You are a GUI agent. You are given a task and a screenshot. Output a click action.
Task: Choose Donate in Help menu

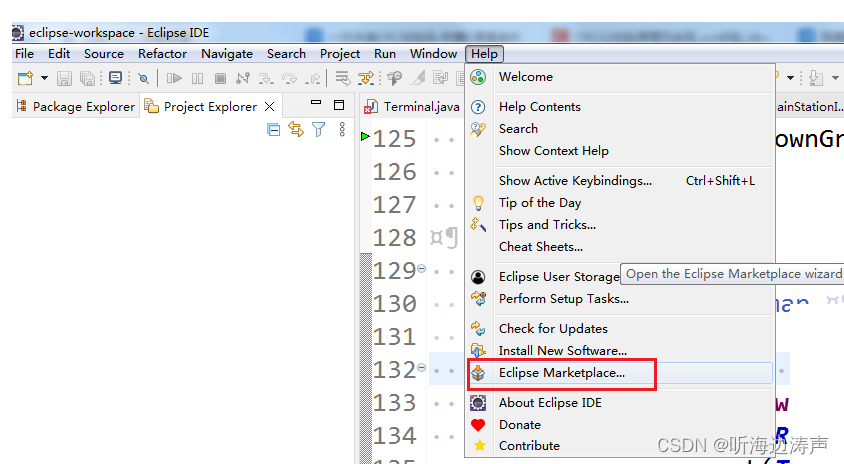(x=620, y=425)
